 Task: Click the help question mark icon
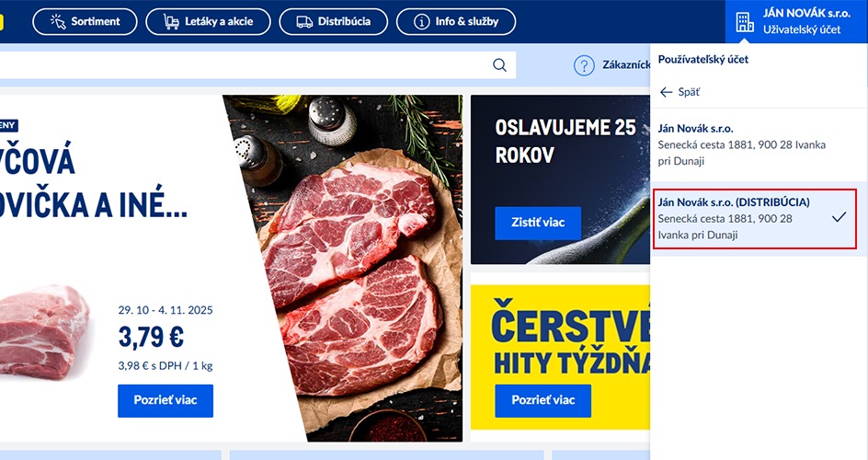pos(584,65)
